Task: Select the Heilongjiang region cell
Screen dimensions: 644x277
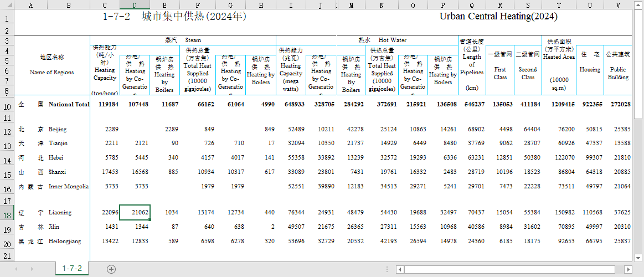Action: point(69,241)
